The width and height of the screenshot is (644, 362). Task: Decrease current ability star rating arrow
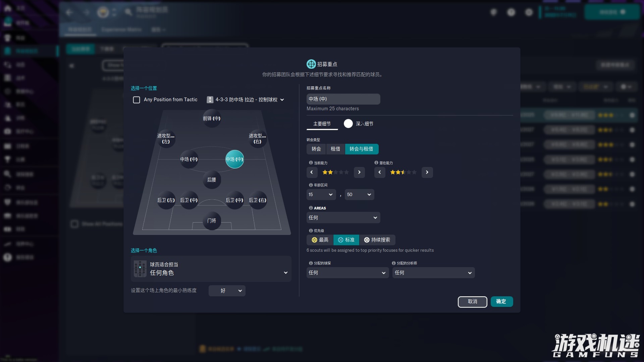(312, 172)
